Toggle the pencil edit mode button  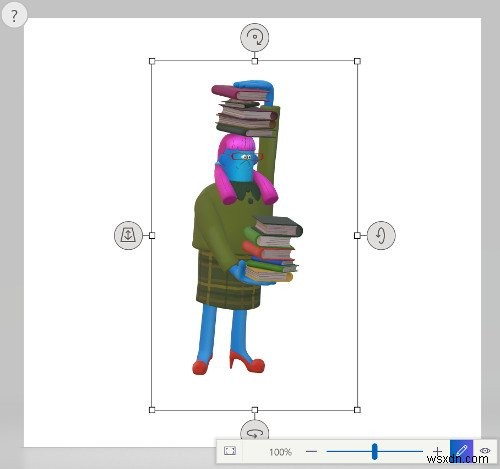point(461,451)
